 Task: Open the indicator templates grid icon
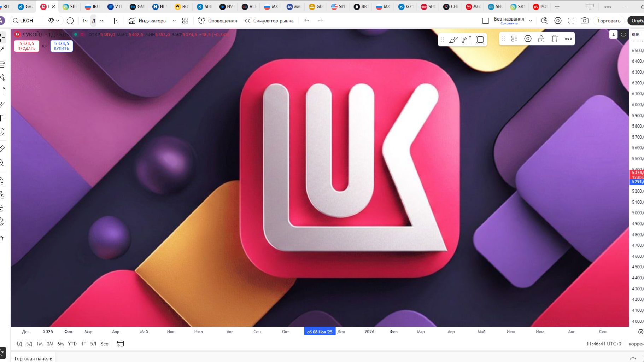point(185,21)
